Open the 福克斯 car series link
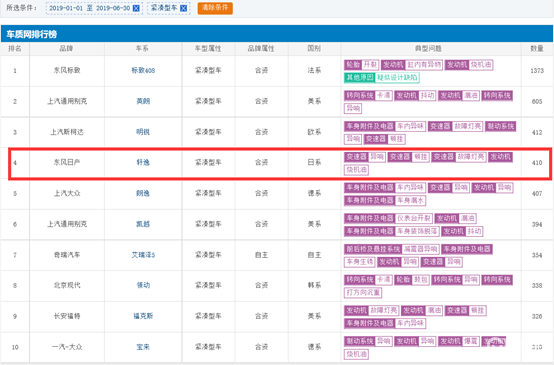Viewport: 554px width, 365px height. (x=143, y=316)
